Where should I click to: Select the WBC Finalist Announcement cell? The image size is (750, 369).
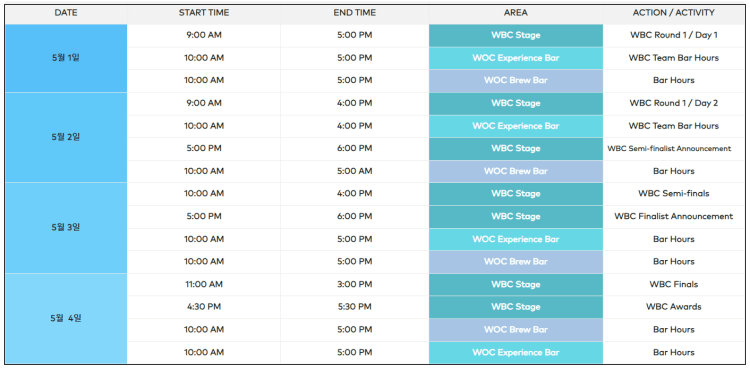pos(673,216)
